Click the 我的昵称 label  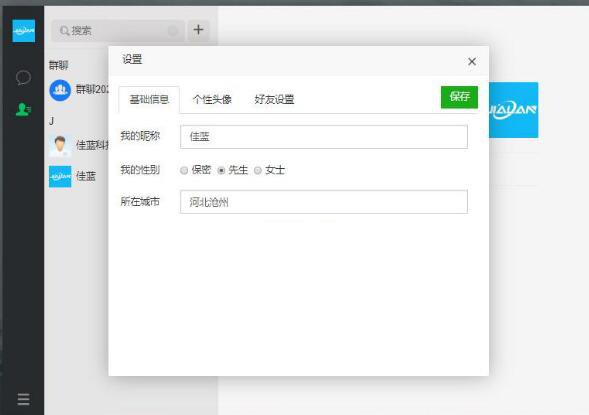140,136
